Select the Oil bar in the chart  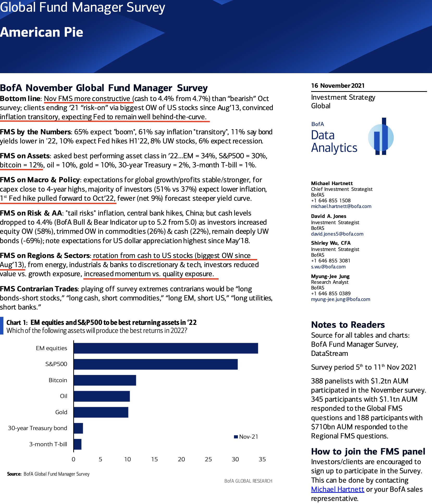pos(102,396)
